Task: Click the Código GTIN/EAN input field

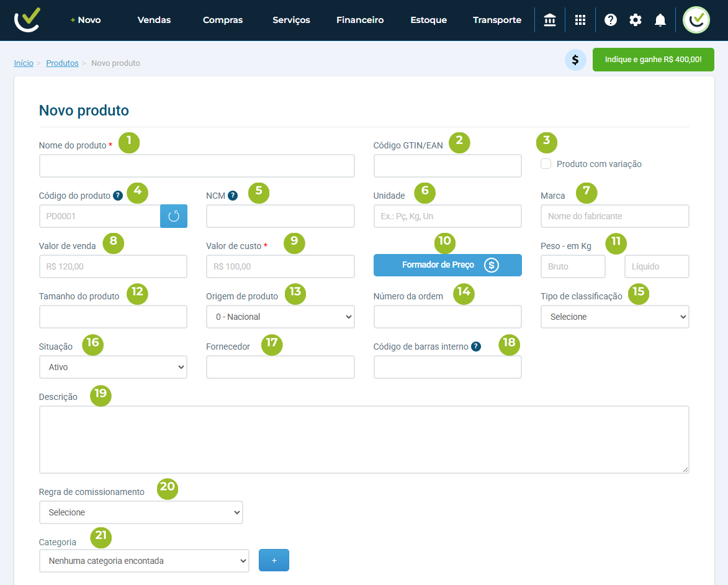Action: point(447,166)
